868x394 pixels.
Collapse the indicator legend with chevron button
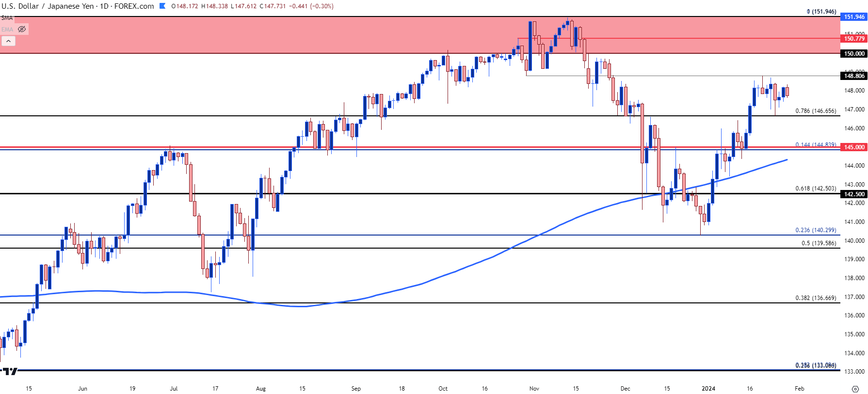pos(8,41)
